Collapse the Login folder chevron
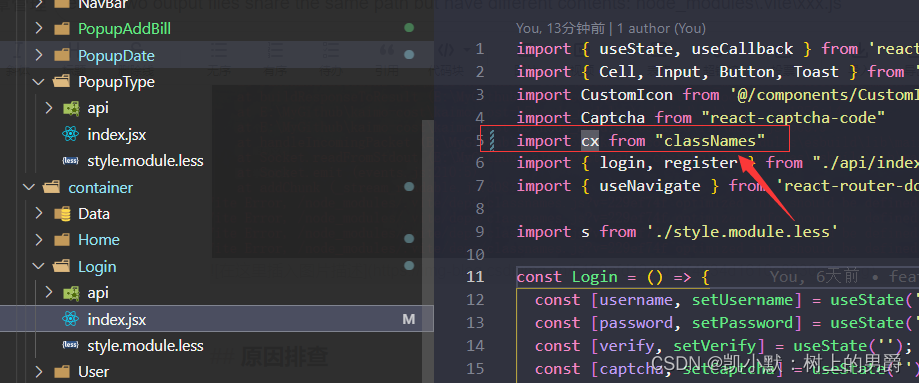The image size is (919, 383). [x=39, y=266]
